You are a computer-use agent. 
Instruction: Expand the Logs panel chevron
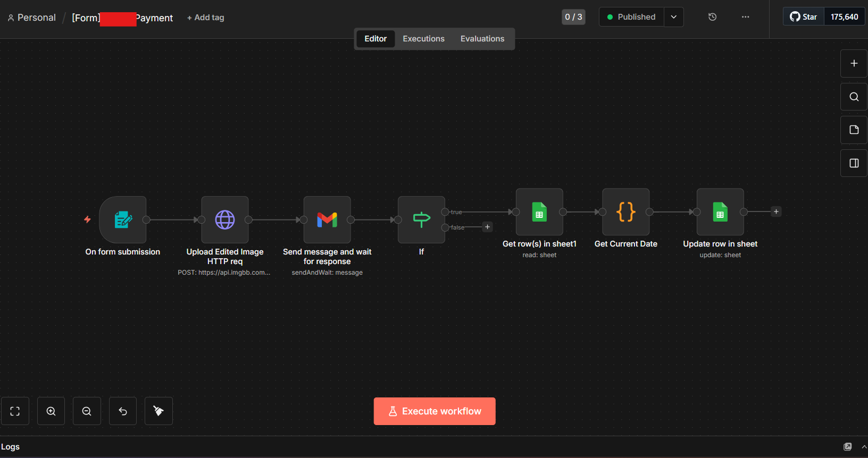coord(864,447)
